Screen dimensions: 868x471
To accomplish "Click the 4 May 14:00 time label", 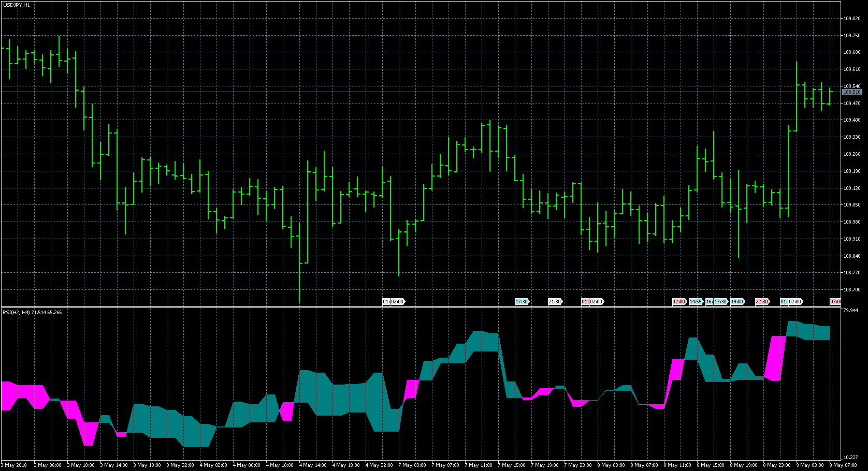I will 313,465.
